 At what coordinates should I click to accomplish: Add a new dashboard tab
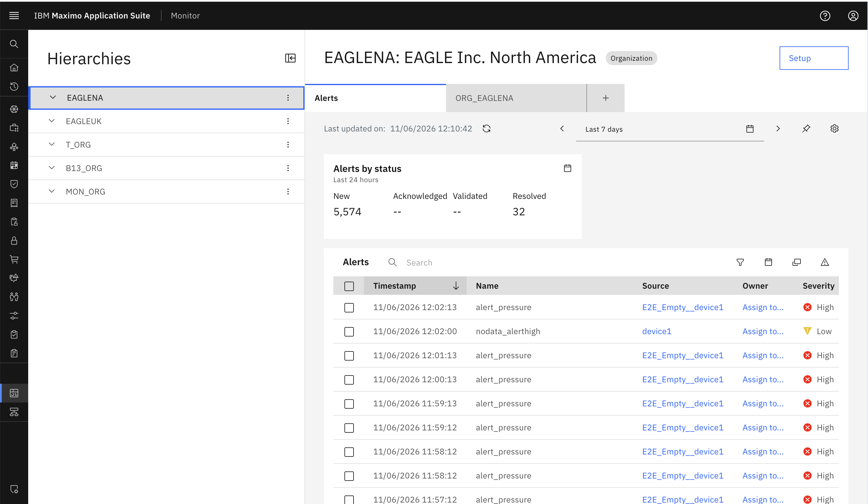pyautogui.click(x=605, y=98)
